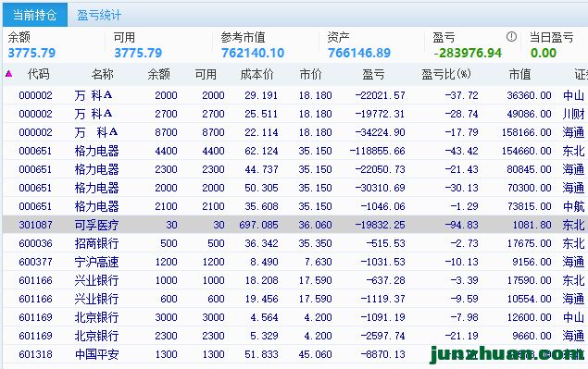Click the 可用 column header
This screenshot has width=588, height=369.
[206, 74]
